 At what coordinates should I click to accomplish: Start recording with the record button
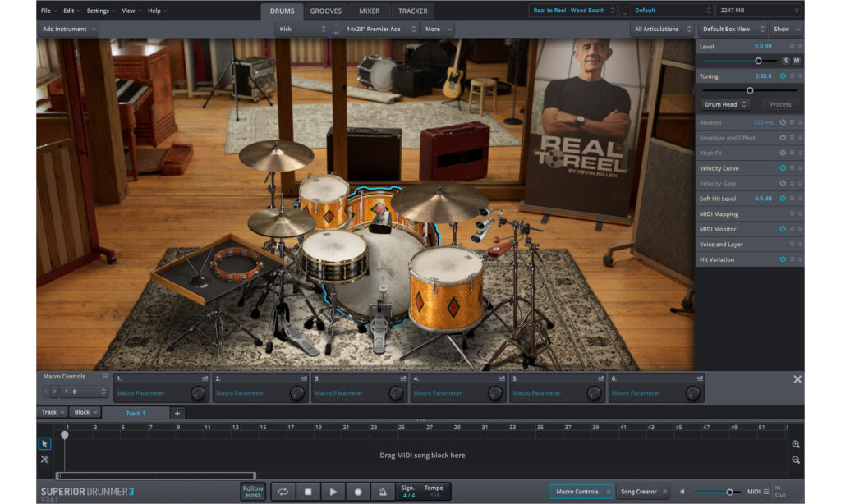tap(358, 491)
